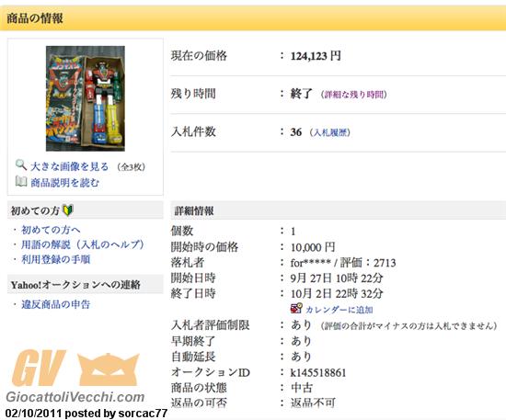Open 利用登録の手順 link
The width and height of the screenshot is (506, 420).
[x=56, y=259]
